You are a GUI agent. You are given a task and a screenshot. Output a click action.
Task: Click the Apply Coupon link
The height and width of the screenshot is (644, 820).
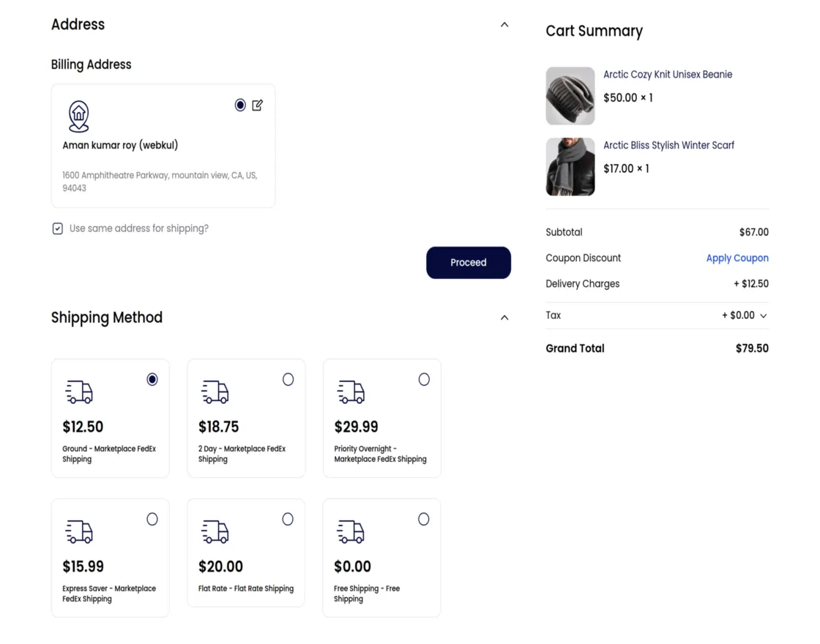point(737,258)
